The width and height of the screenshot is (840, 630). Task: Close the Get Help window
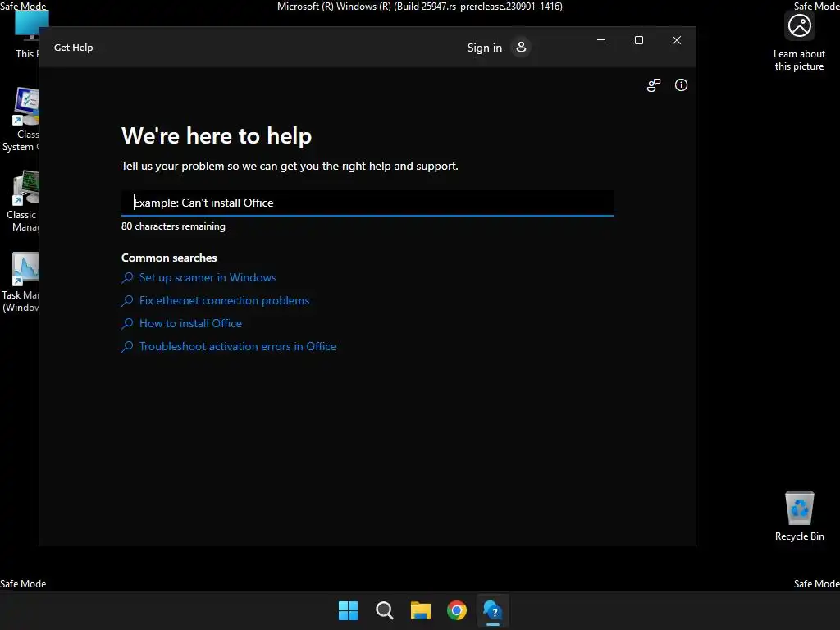(677, 40)
